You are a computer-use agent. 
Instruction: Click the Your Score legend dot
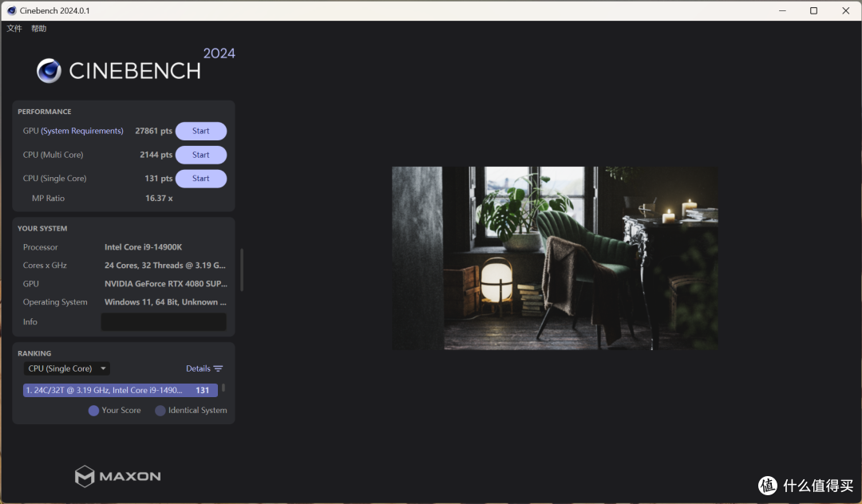point(93,411)
